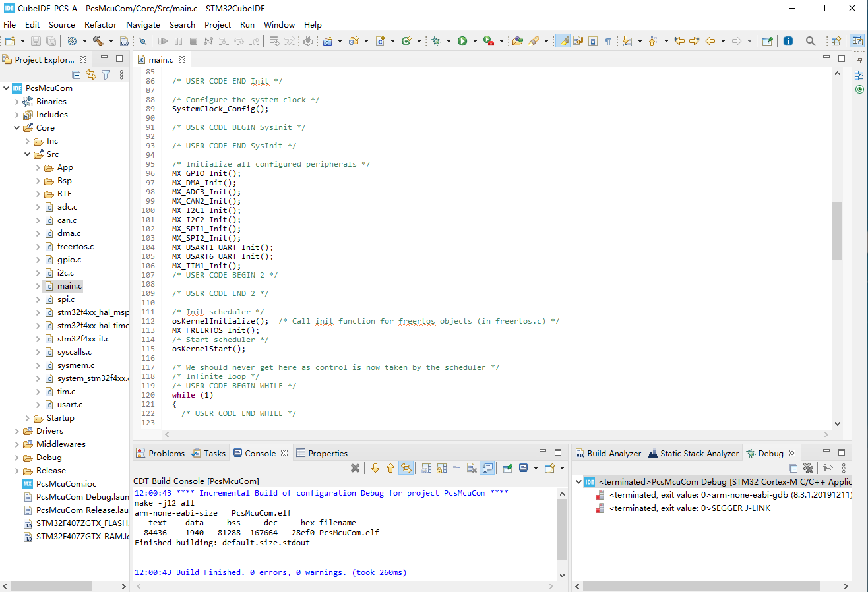Click the Open Console icon

tap(549, 468)
